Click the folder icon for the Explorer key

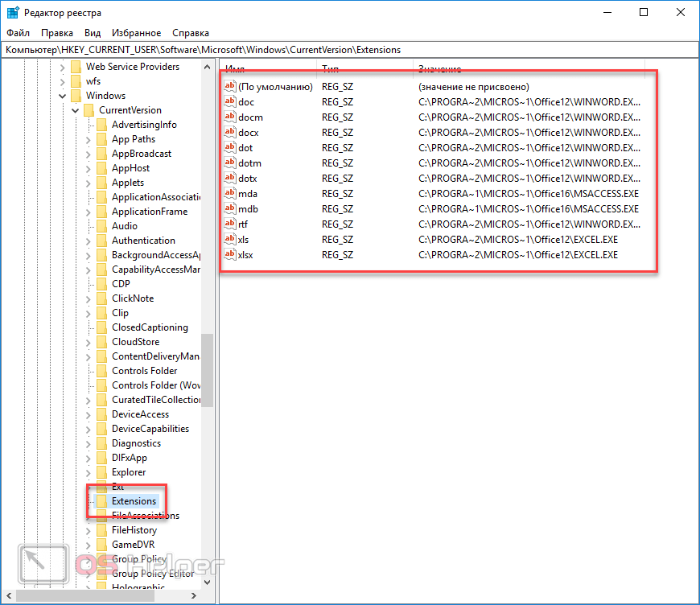coord(101,472)
